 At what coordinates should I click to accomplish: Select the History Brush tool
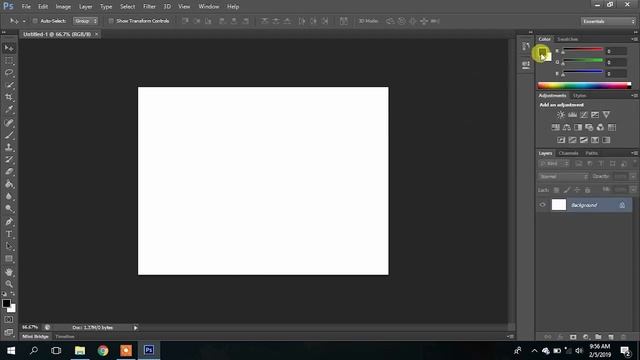point(9,160)
